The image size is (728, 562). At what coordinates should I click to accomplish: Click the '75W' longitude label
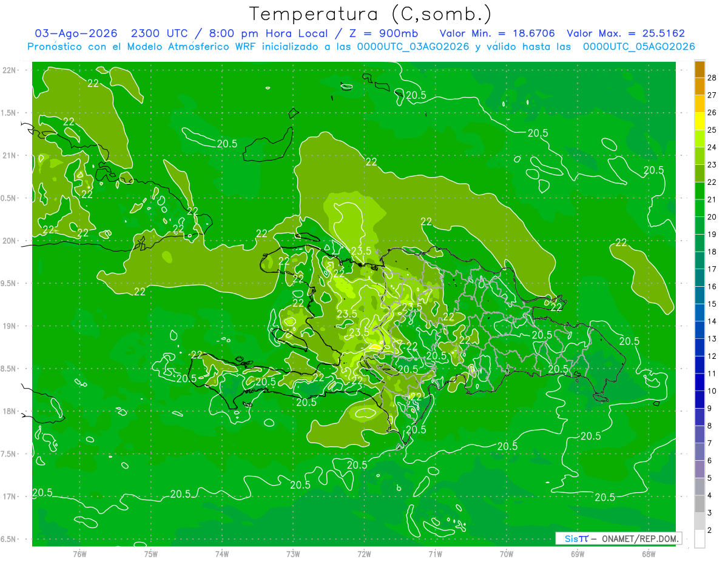(x=151, y=554)
